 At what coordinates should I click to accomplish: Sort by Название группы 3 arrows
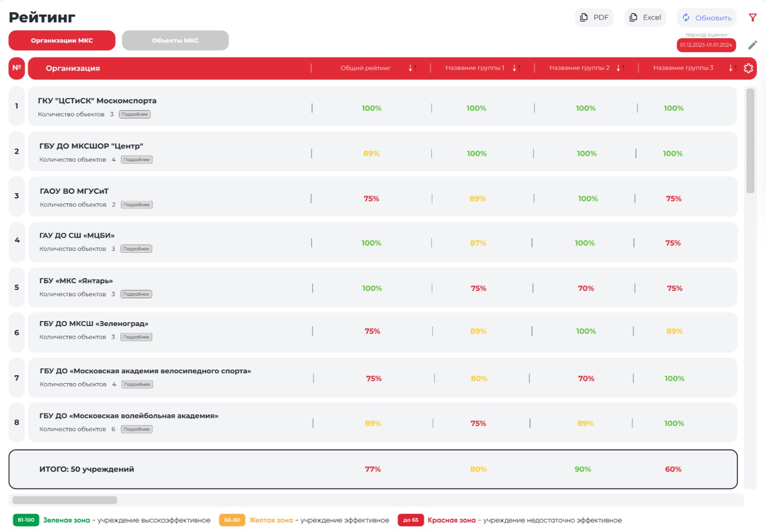[x=732, y=68]
